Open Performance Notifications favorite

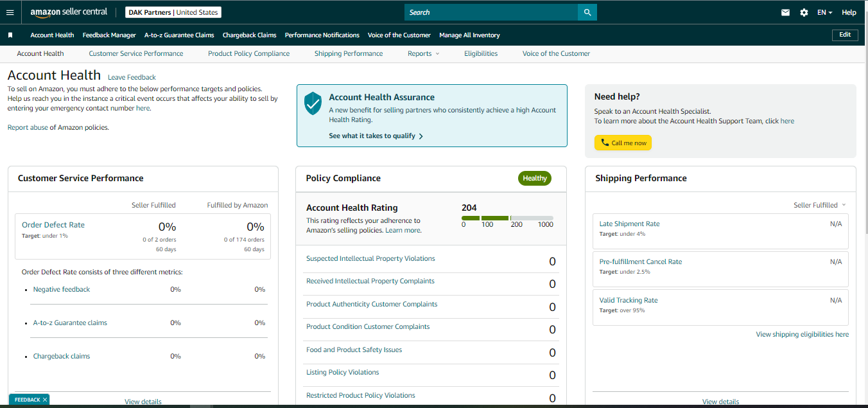coord(322,35)
